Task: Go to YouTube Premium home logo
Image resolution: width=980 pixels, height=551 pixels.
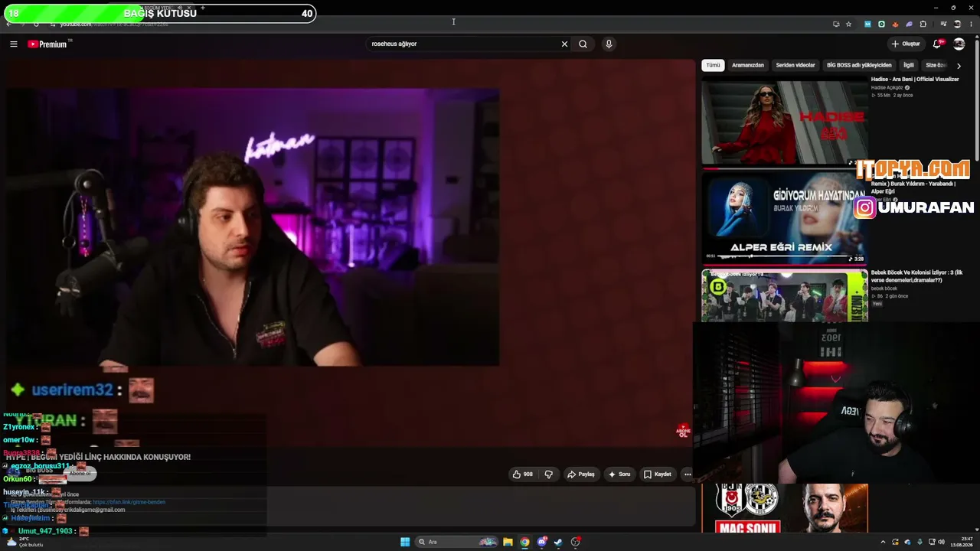Action: pyautogui.click(x=47, y=44)
